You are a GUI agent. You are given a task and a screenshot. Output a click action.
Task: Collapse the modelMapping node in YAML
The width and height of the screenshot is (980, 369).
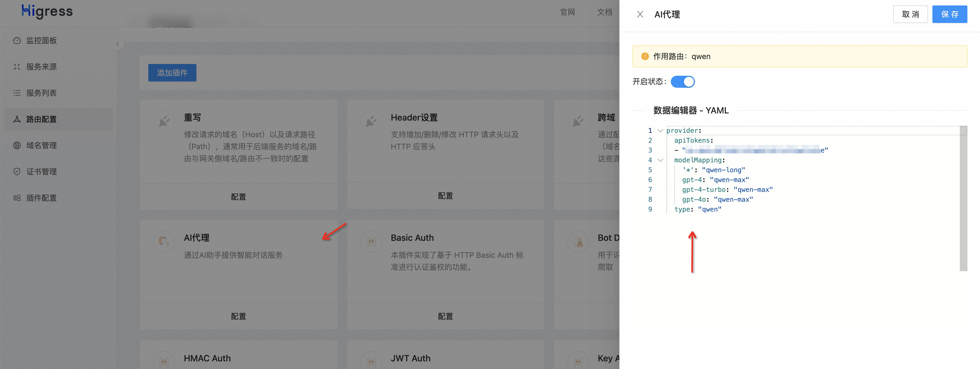(660, 160)
